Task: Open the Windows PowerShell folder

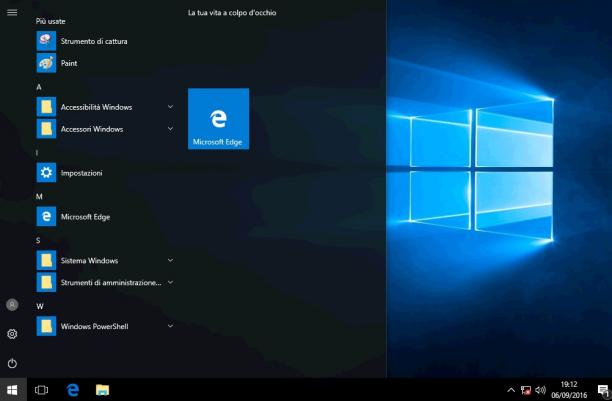Action: coord(105,326)
